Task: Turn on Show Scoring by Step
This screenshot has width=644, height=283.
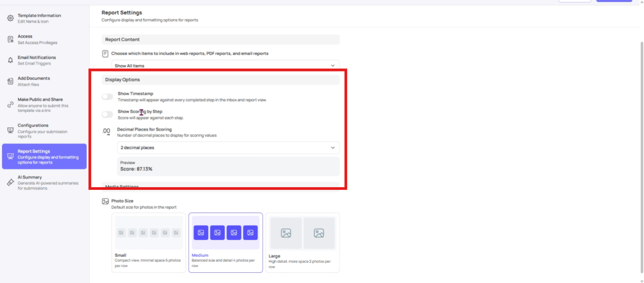Action: tap(108, 115)
